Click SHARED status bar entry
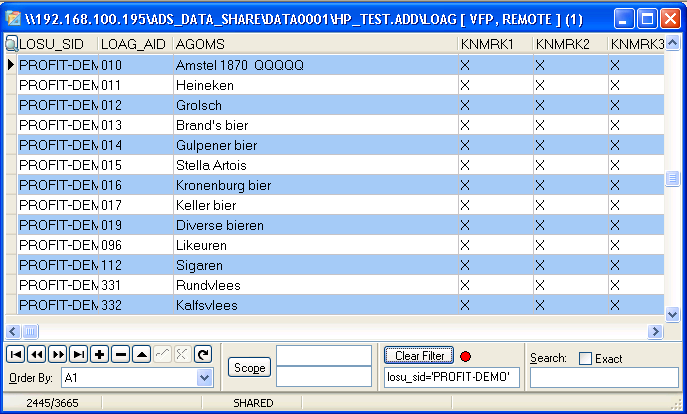 (x=253, y=403)
